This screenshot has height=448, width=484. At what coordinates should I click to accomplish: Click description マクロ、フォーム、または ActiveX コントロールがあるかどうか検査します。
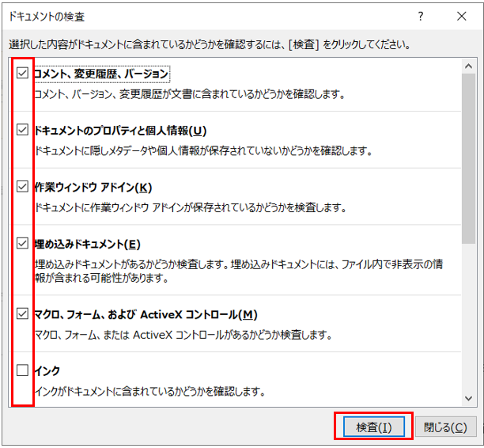183,335
